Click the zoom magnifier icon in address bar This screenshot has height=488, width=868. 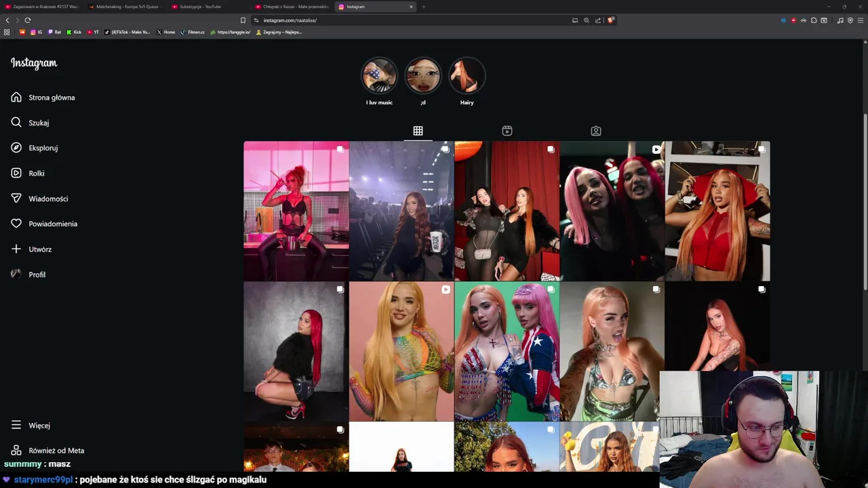click(587, 20)
